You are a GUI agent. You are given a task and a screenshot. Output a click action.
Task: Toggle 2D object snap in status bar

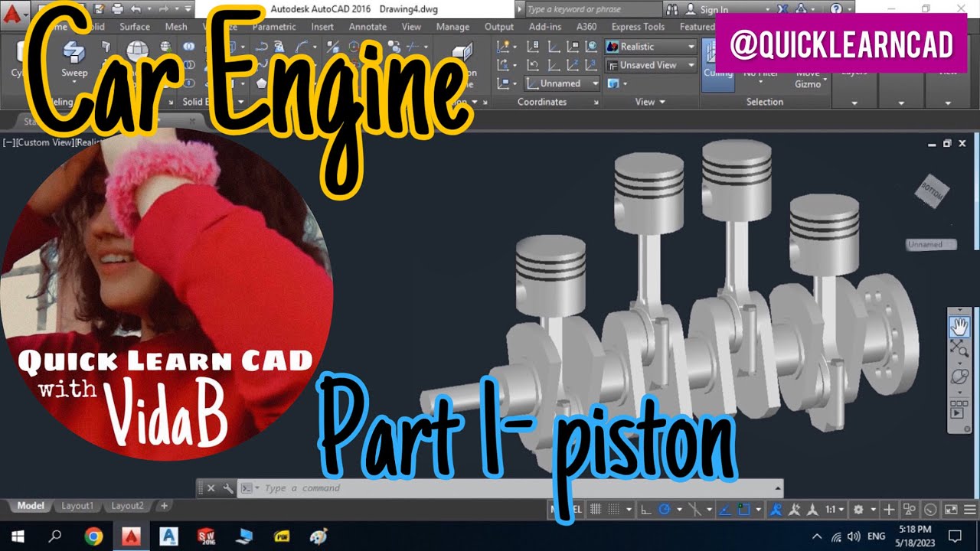pyautogui.click(x=744, y=510)
